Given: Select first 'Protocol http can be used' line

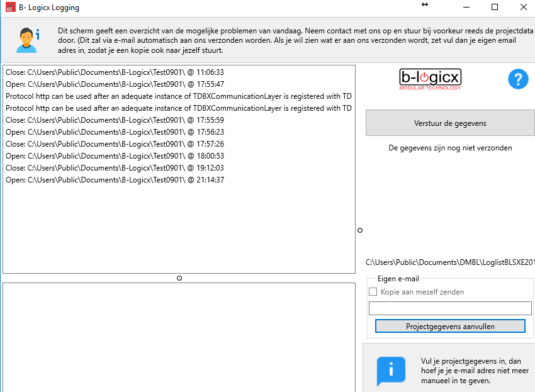Looking at the screenshot, I should pos(179,96).
